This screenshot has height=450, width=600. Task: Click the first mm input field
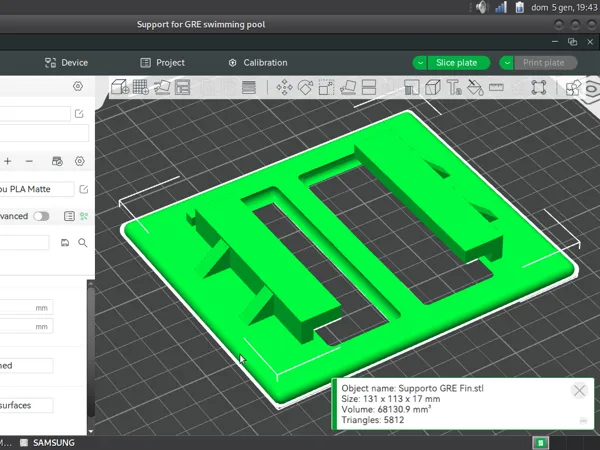(26, 308)
